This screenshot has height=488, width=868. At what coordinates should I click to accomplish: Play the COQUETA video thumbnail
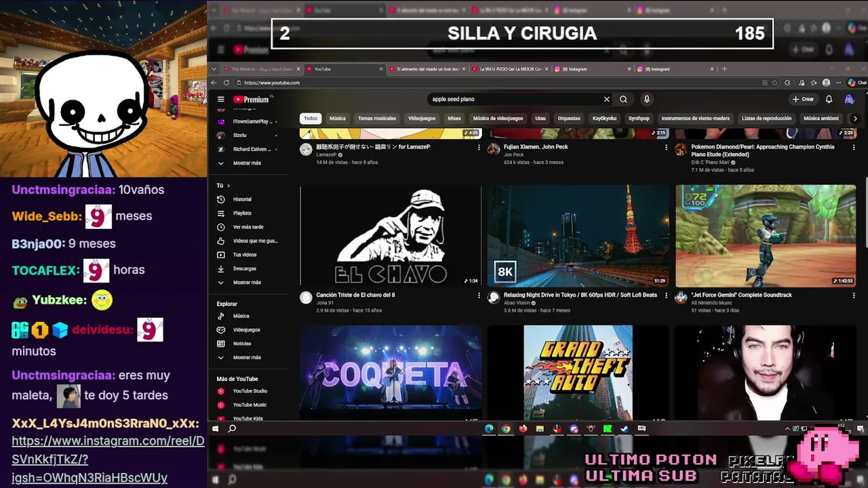[391, 373]
